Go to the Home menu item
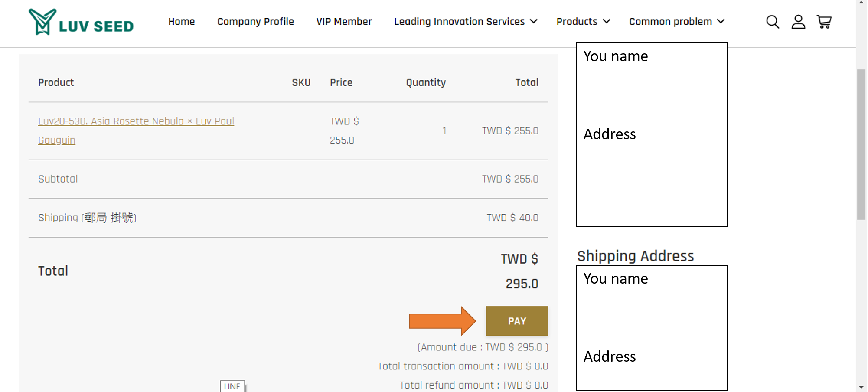Viewport: 868px width, 392px height. [x=181, y=21]
